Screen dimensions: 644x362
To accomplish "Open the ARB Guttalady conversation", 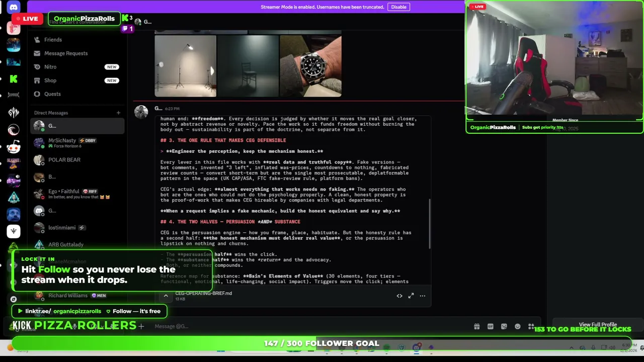I will 77,244.
